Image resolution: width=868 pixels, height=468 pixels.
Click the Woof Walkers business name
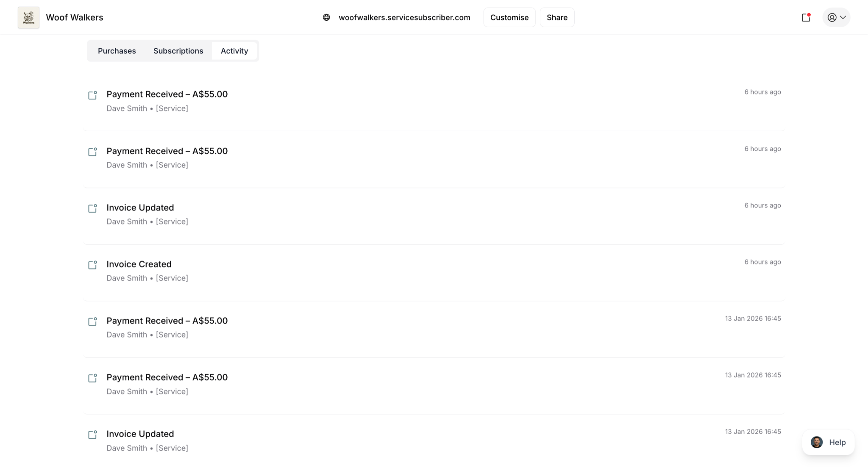tap(75, 17)
